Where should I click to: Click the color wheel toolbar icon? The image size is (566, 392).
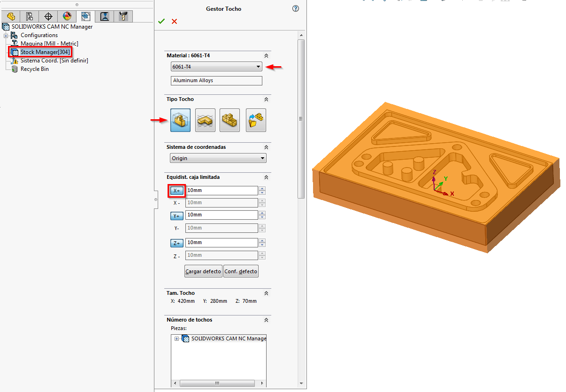pyautogui.click(x=66, y=16)
